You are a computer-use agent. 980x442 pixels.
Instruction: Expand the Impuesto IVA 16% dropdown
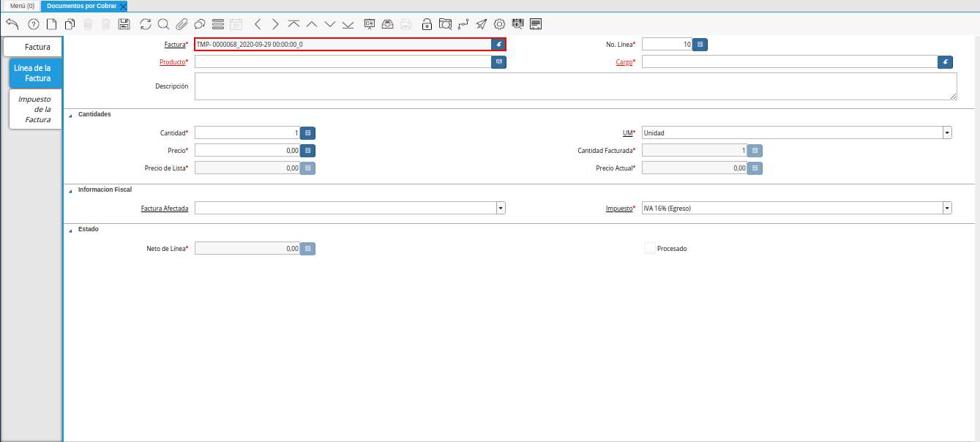tap(948, 209)
